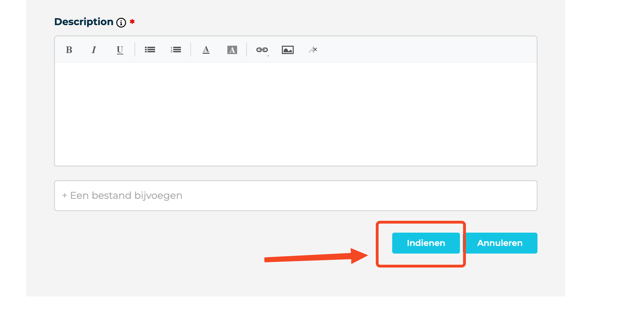Toggle underline formatting in the toolbar
This screenshot has height=316, width=644.
point(120,50)
